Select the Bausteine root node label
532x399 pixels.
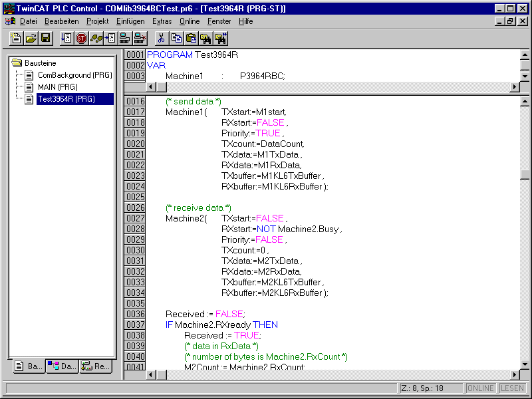41,63
